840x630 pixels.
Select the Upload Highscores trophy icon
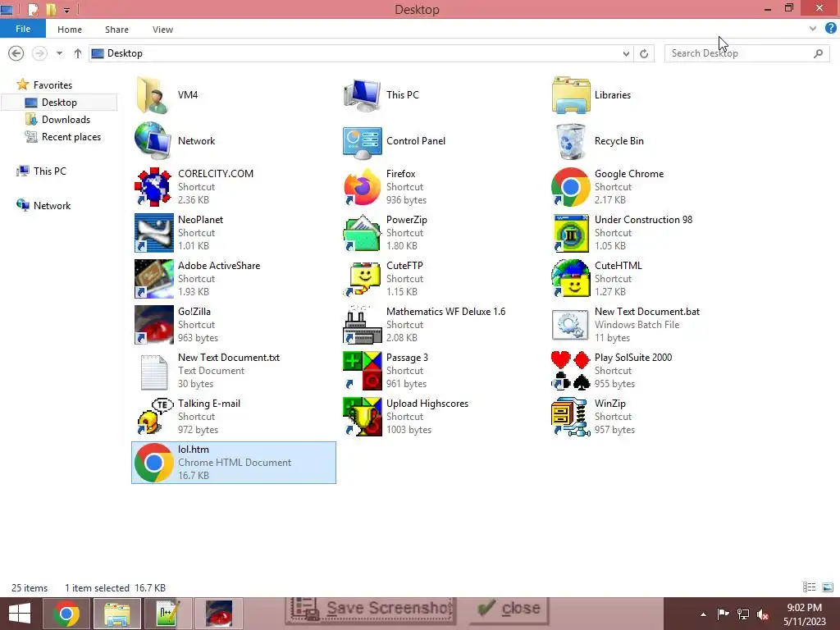point(362,418)
